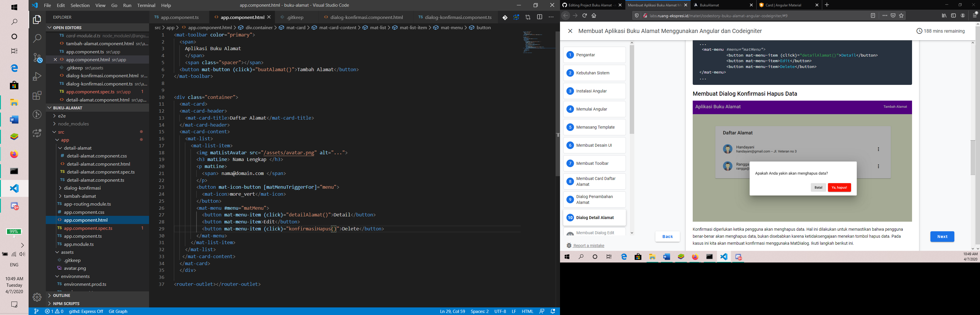Click the branch icon in the status bar
Image resolution: width=980 pixels, height=315 pixels.
[x=36, y=311]
